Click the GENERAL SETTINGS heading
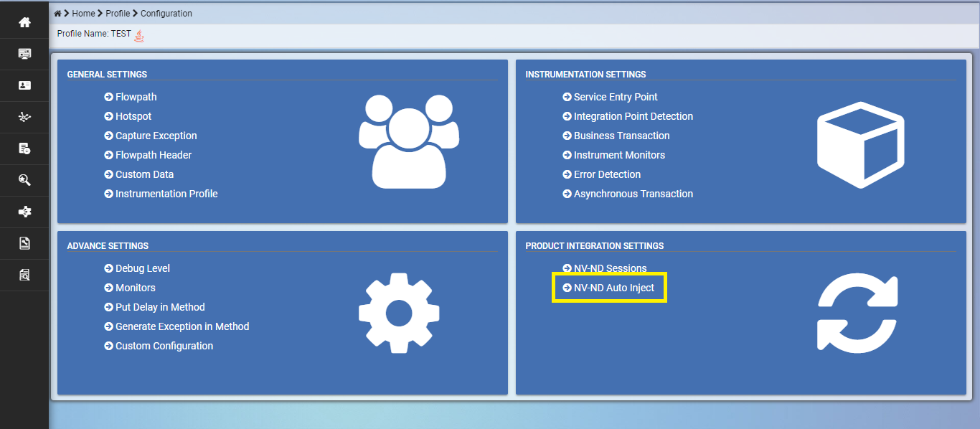Image resolution: width=980 pixels, height=429 pixels. (x=107, y=75)
